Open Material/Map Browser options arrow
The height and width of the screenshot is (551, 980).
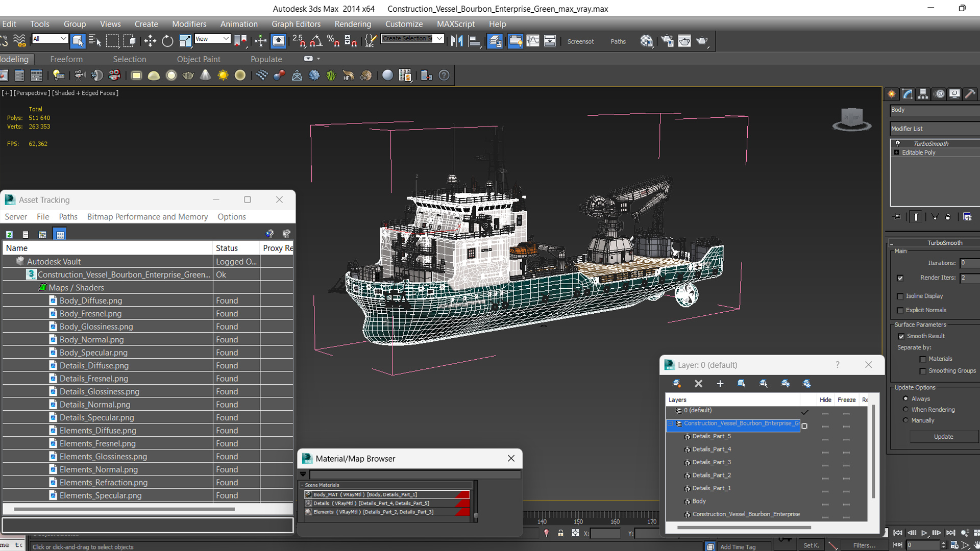tap(303, 474)
